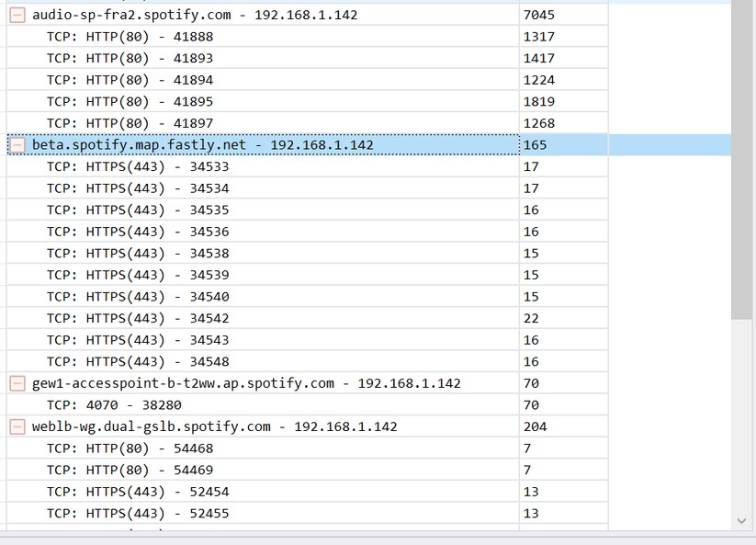This screenshot has width=756, height=545.
Task: Collapse gew1-accesspoint-b-t2ww.ap.spotify.com node
Action: [x=17, y=383]
